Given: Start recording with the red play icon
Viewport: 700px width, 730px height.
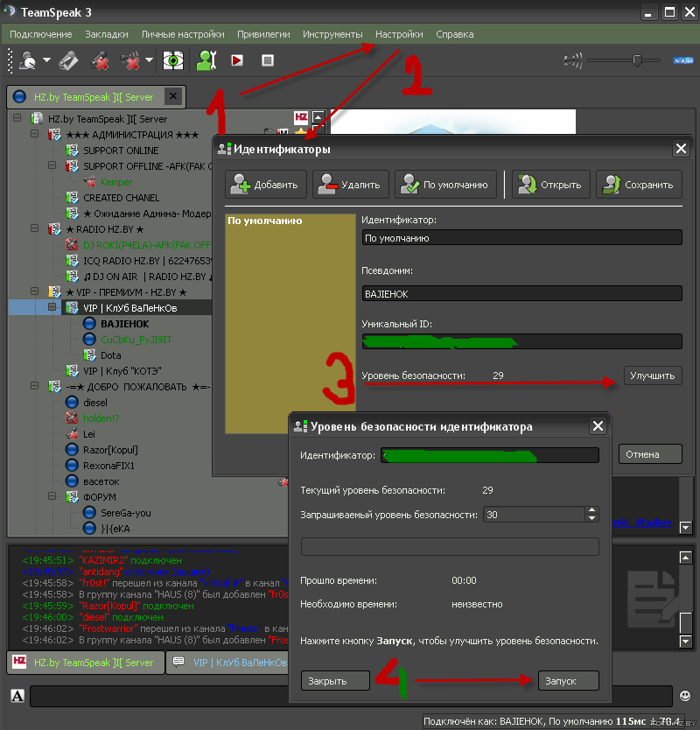Looking at the screenshot, I should pos(237,60).
